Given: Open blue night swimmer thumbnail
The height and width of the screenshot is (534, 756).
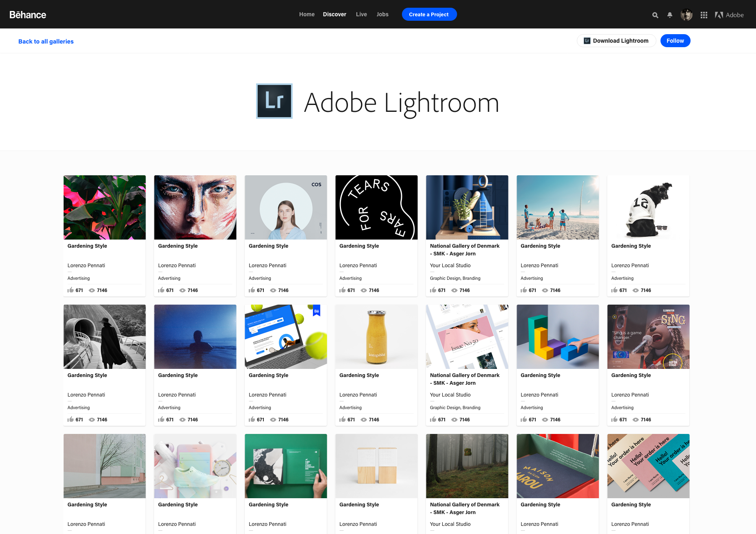Looking at the screenshot, I should pyautogui.click(x=195, y=337).
